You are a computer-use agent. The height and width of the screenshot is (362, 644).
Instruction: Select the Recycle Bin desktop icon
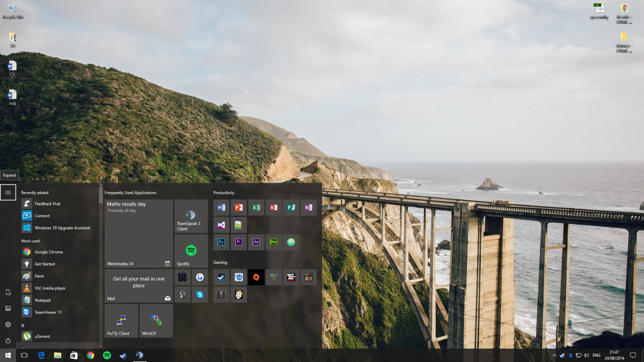[12, 11]
